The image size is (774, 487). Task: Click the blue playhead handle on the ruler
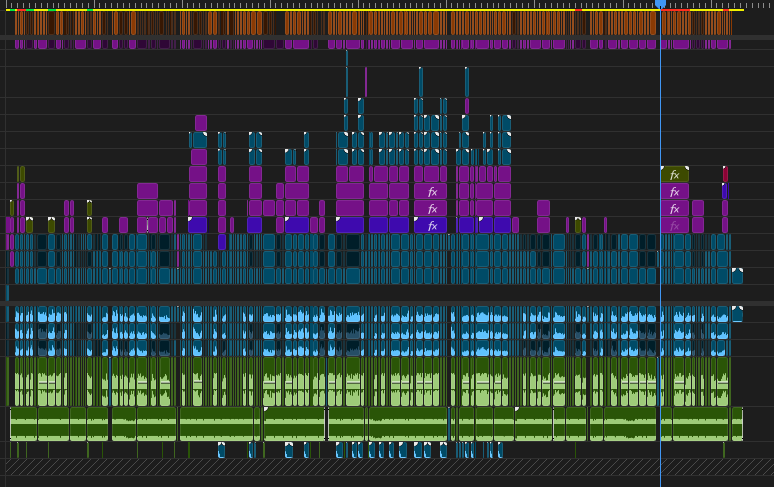660,4
